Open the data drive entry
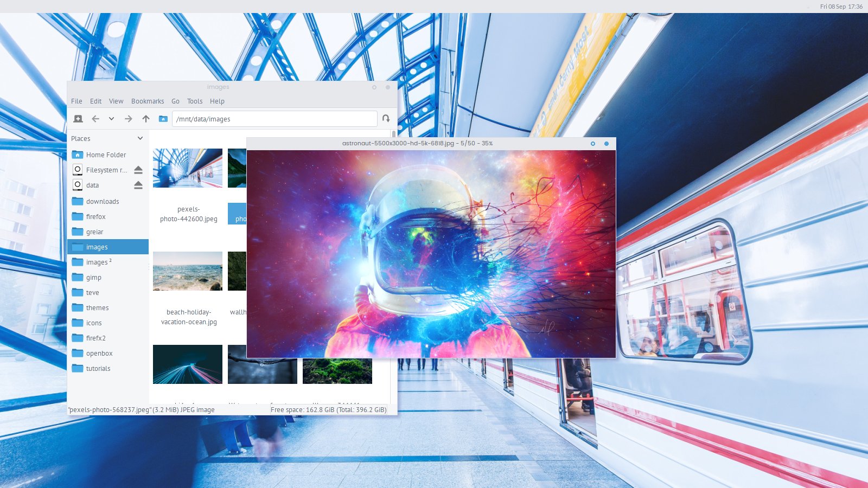This screenshot has height=488, width=868. (x=100, y=185)
